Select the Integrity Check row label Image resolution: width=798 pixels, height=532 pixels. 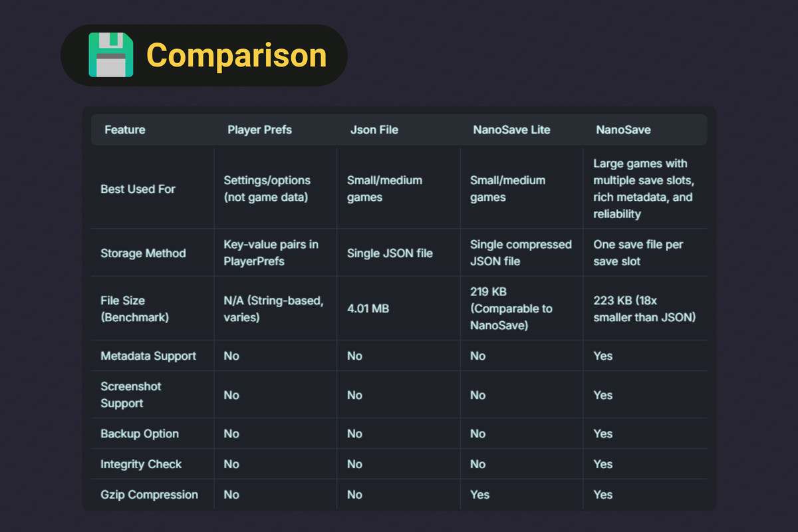click(141, 464)
